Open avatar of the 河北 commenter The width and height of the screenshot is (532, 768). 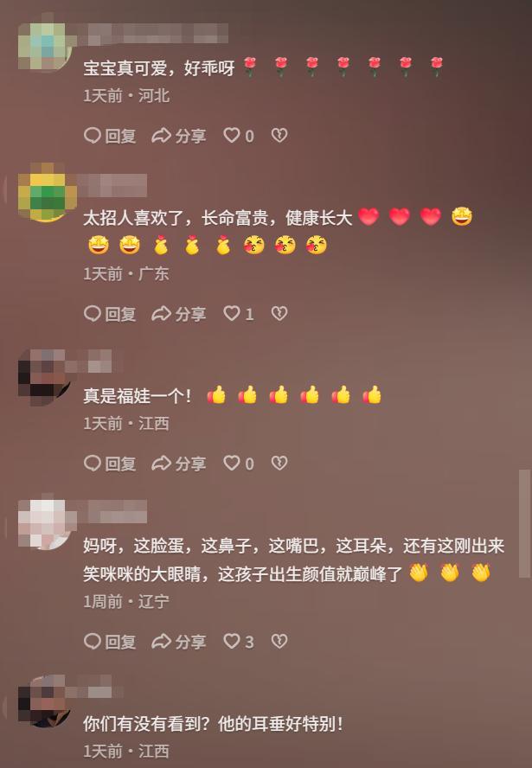click(x=44, y=46)
